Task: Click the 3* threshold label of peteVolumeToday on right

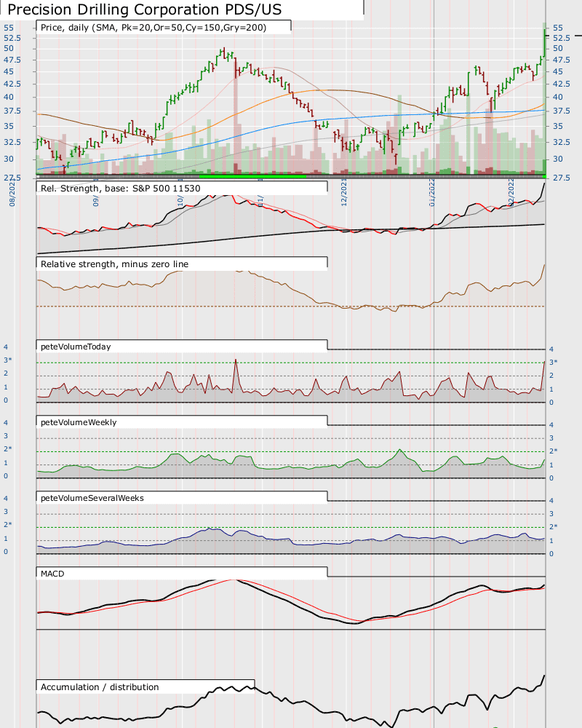Action: [554, 362]
